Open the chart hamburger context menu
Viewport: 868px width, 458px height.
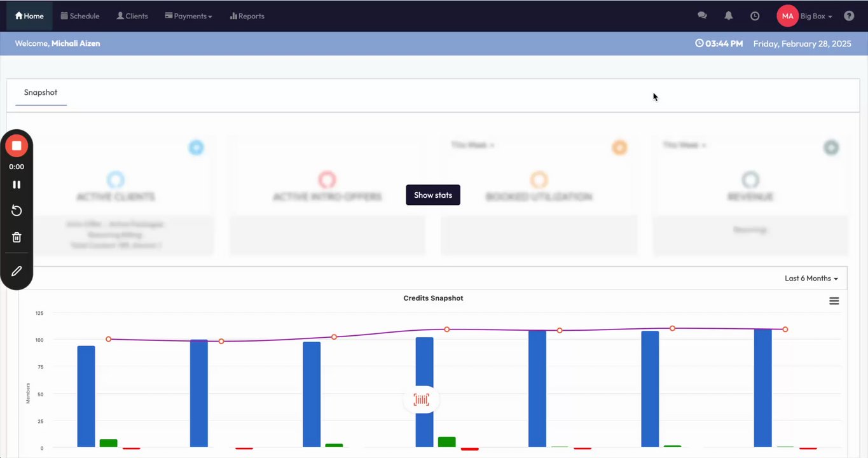click(x=834, y=301)
